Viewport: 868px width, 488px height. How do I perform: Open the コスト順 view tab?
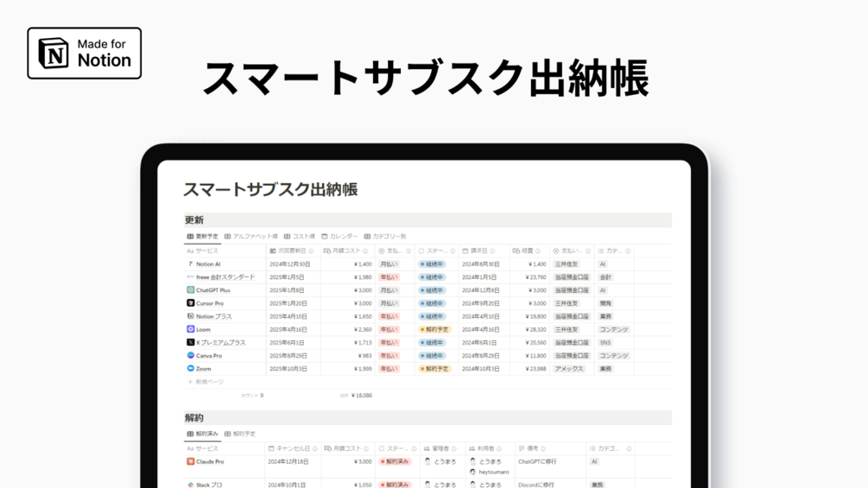[x=300, y=237]
